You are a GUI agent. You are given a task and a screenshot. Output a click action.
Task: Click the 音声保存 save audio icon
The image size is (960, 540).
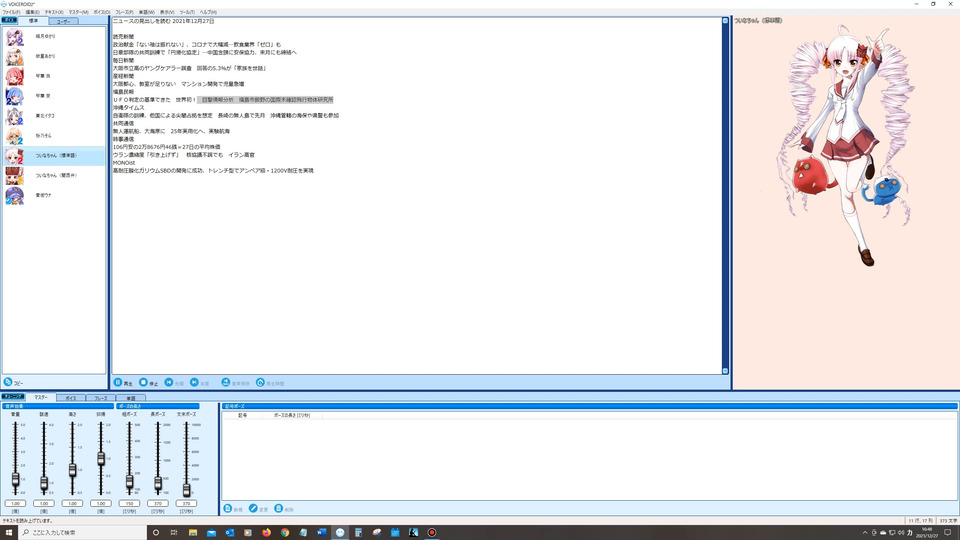click(225, 383)
